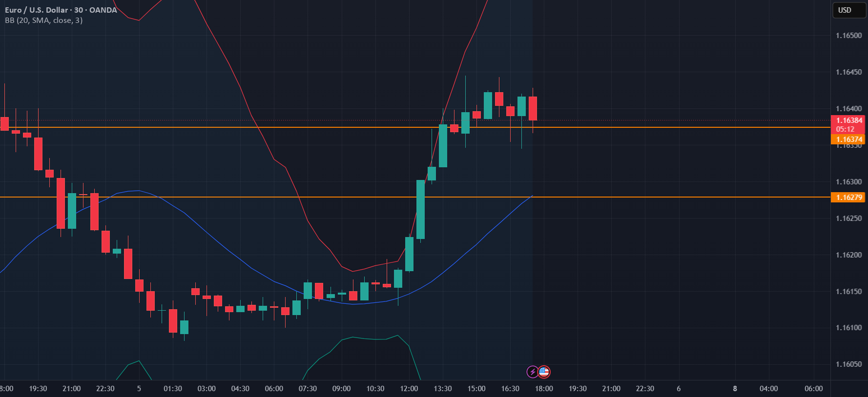Click the 12:00 time axis label
The image size is (868, 397).
click(x=409, y=389)
